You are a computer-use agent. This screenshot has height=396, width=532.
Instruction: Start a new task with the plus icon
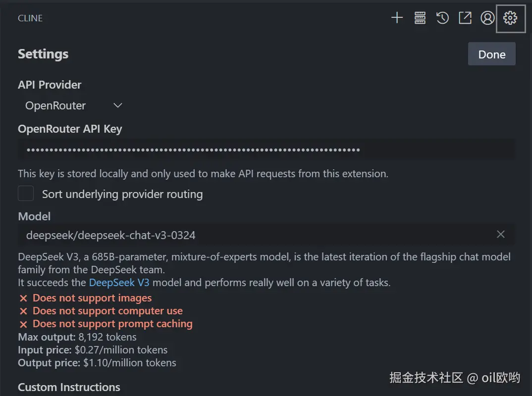click(x=397, y=18)
